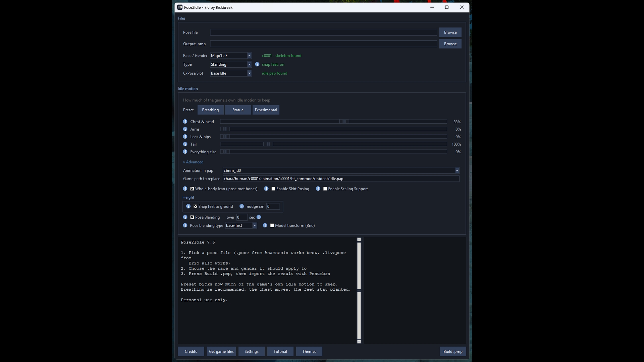This screenshot has height=362, width=644.
Task: Click 'snap feet: on' status text
Action: pyautogui.click(x=273, y=64)
